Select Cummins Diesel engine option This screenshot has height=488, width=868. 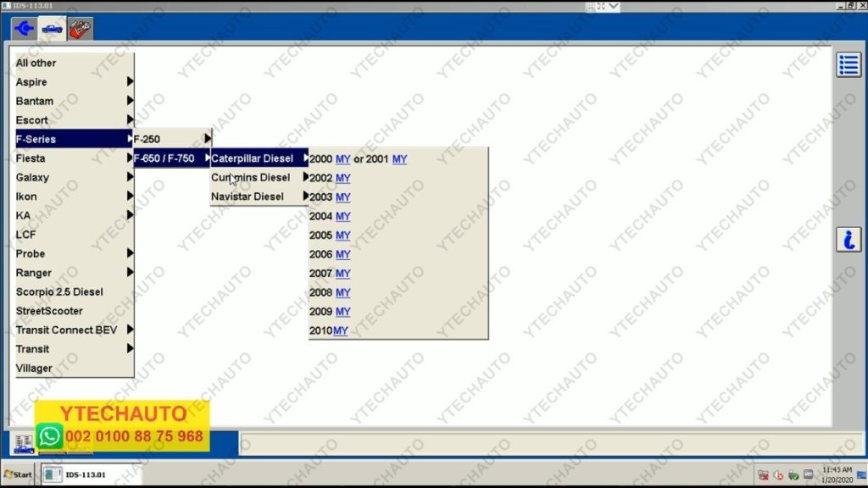tap(259, 177)
